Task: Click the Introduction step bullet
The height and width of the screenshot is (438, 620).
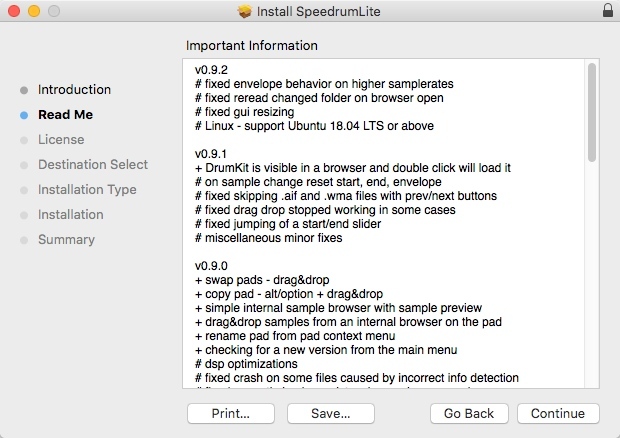Action: tap(24, 90)
